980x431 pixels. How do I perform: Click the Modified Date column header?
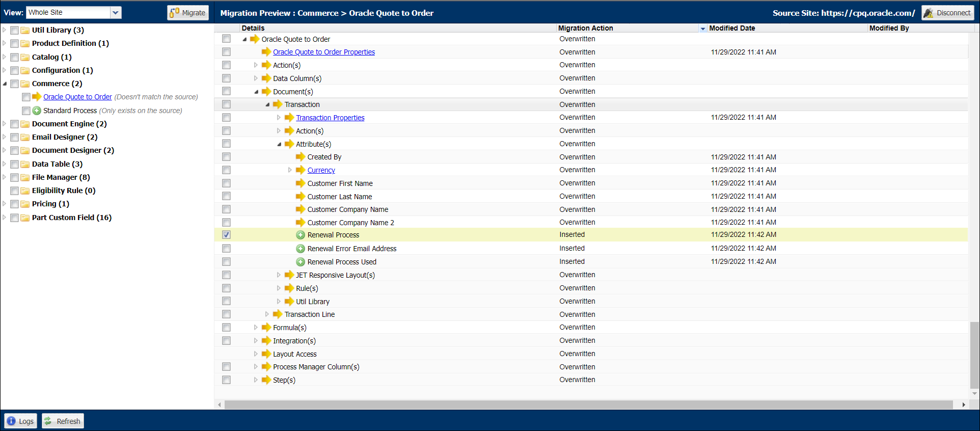[x=787, y=28]
